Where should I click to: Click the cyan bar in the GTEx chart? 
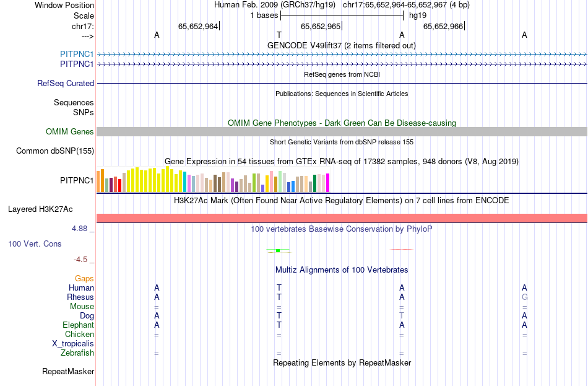pos(185,182)
